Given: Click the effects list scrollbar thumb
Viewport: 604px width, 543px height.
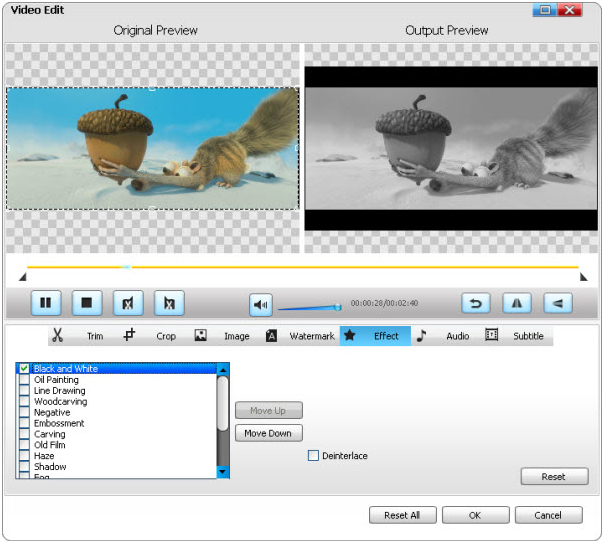Looking at the screenshot, I should pyautogui.click(x=223, y=403).
